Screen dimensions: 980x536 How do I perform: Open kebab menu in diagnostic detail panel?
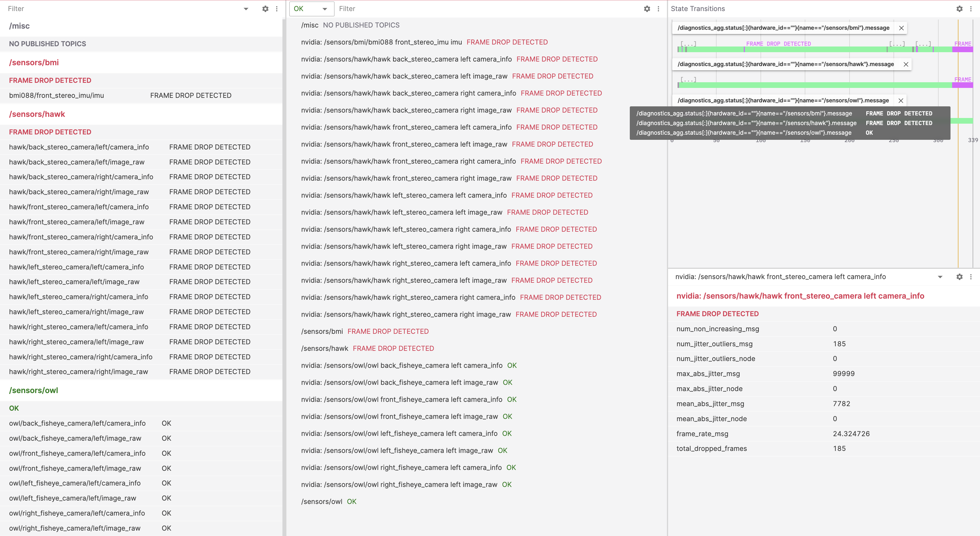click(970, 277)
